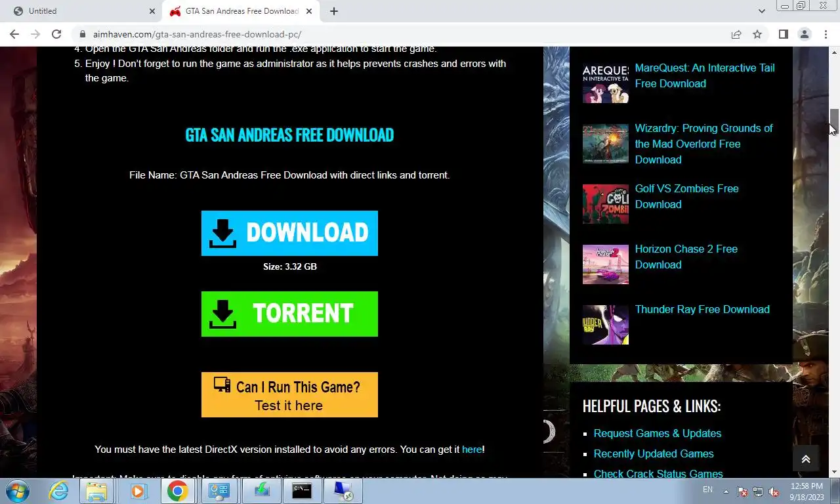Open the Chrome profile avatar icon

(804, 34)
